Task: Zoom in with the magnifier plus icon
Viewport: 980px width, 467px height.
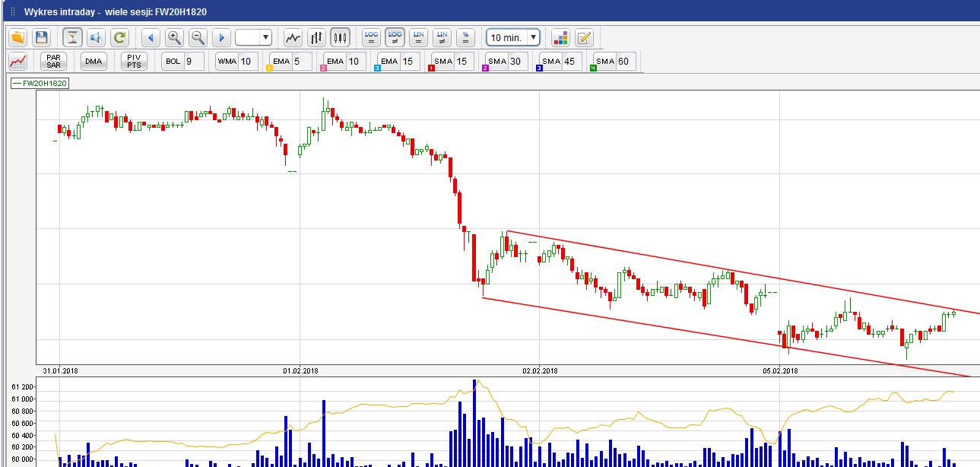Action: coord(174,37)
